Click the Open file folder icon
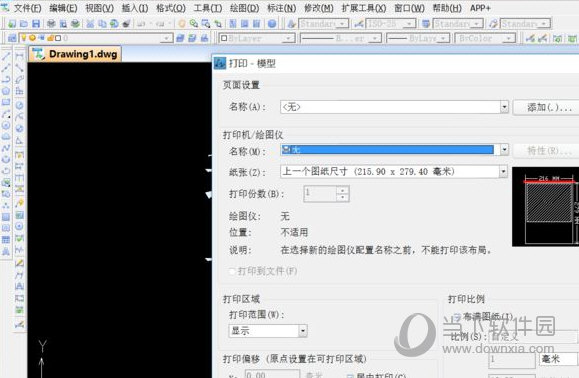 24,24
